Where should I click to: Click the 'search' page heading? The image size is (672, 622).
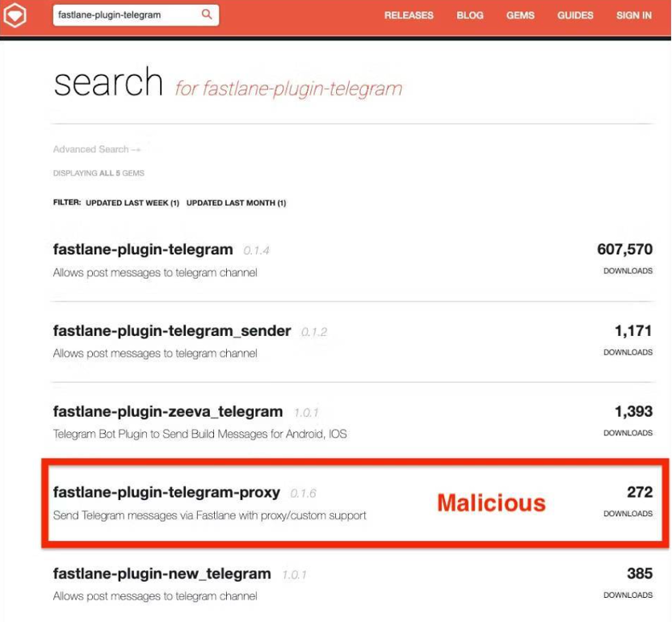[x=108, y=82]
